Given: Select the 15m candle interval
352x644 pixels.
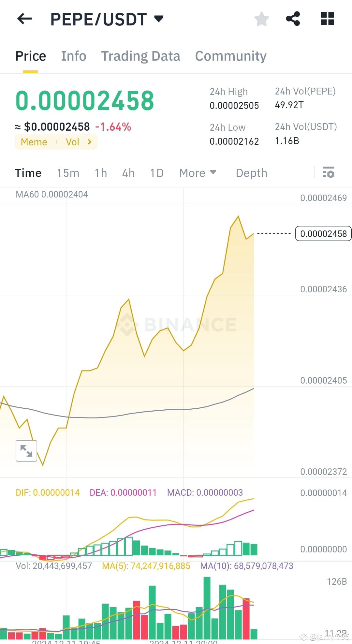Looking at the screenshot, I should tap(68, 173).
